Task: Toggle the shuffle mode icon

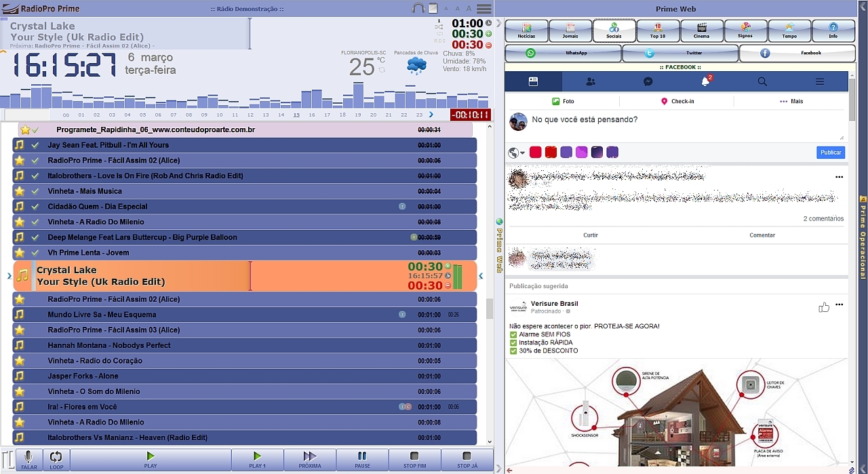Action: pos(439,27)
